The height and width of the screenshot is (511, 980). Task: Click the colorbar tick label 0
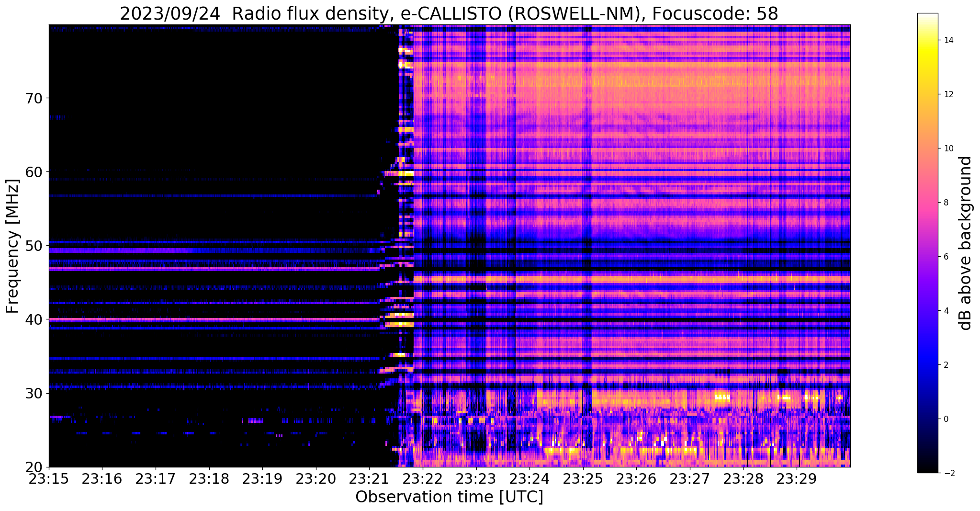coord(946,419)
